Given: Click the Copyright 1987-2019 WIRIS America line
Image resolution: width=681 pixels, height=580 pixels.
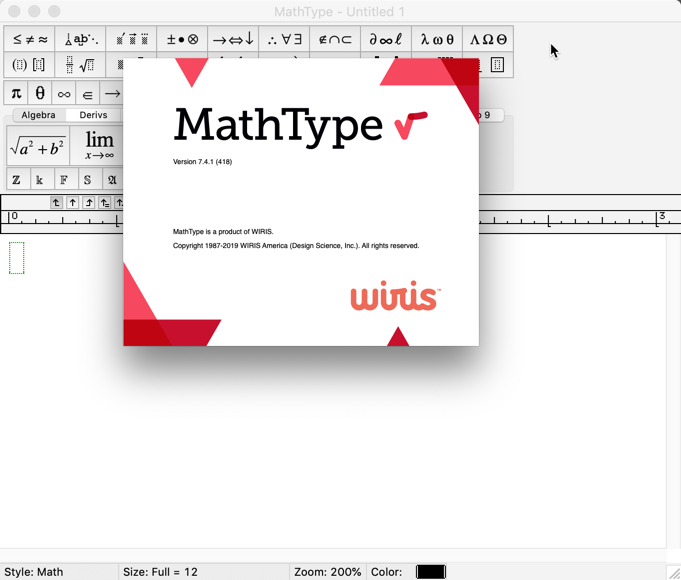Looking at the screenshot, I should click(296, 245).
